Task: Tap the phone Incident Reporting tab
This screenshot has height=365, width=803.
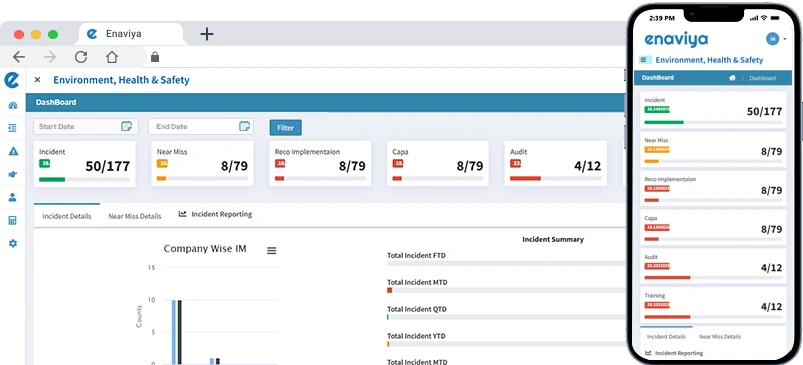Action: tap(674, 353)
